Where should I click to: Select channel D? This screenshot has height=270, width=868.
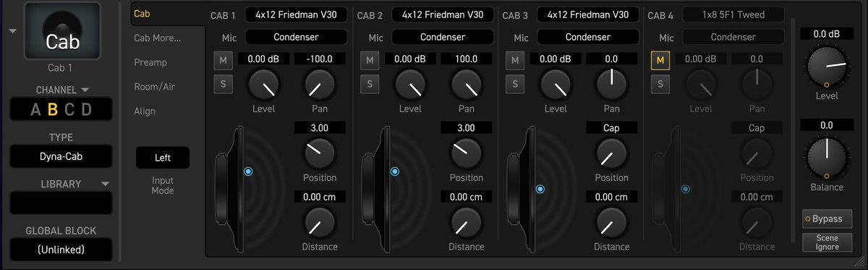point(87,110)
